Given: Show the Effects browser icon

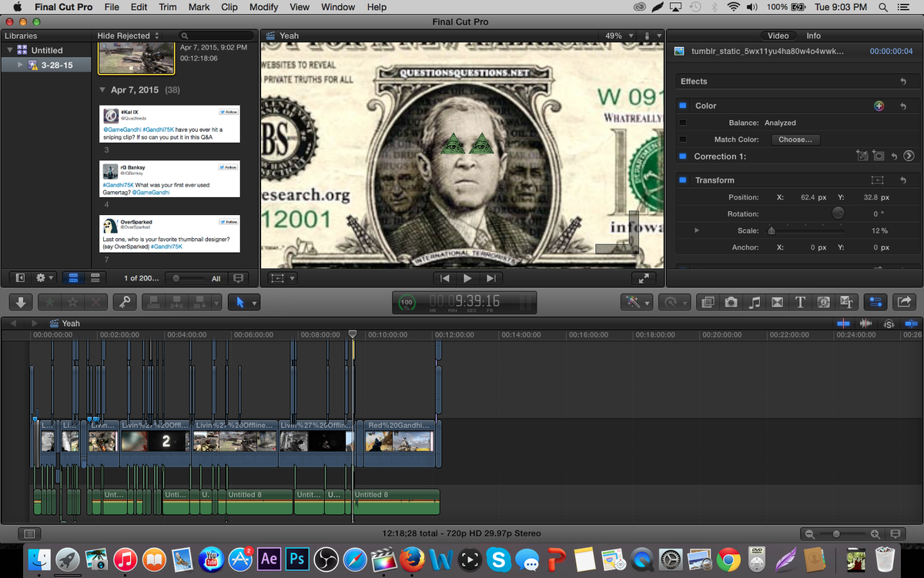Looking at the screenshot, I should 708,302.
